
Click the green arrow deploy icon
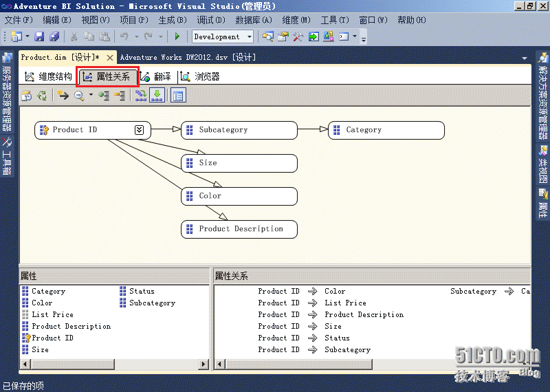(x=313, y=36)
